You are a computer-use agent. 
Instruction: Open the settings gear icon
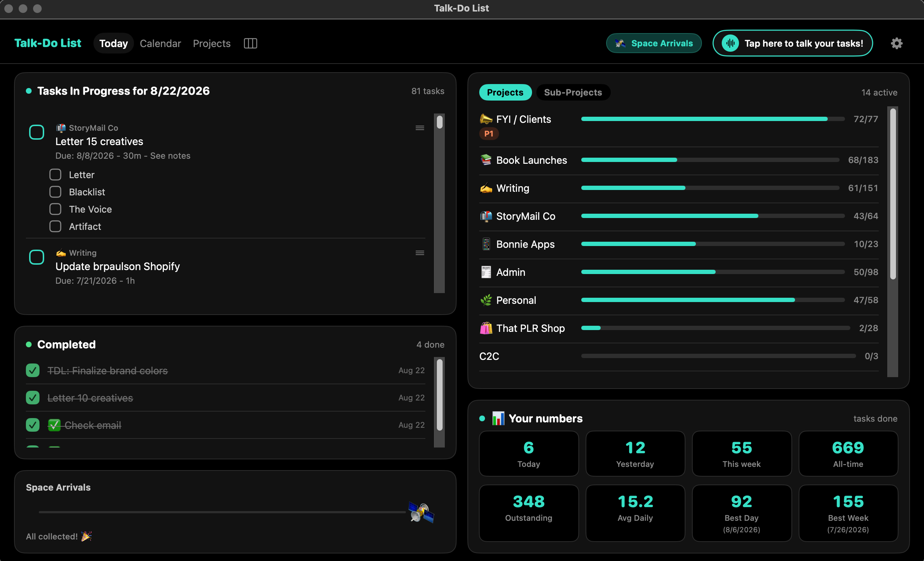(896, 43)
